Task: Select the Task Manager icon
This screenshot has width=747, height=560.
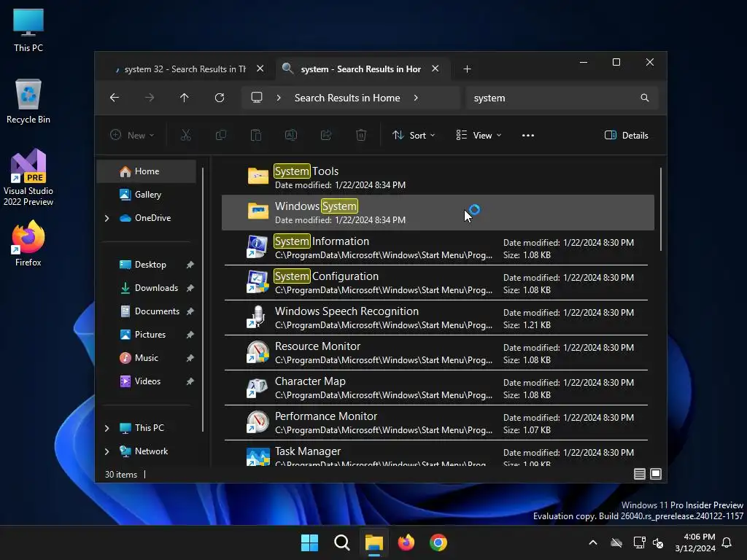Action: pos(258,455)
